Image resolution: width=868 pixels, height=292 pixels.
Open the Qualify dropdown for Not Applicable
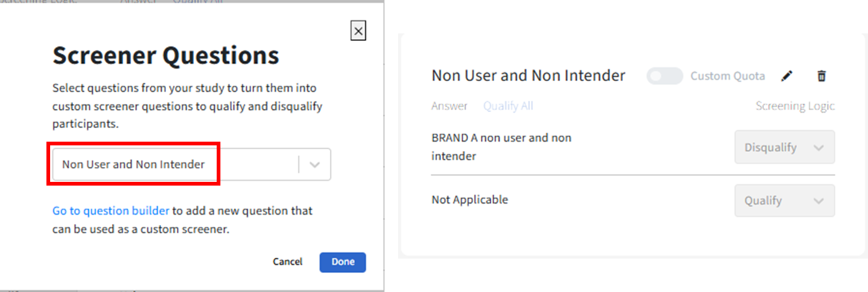784,200
